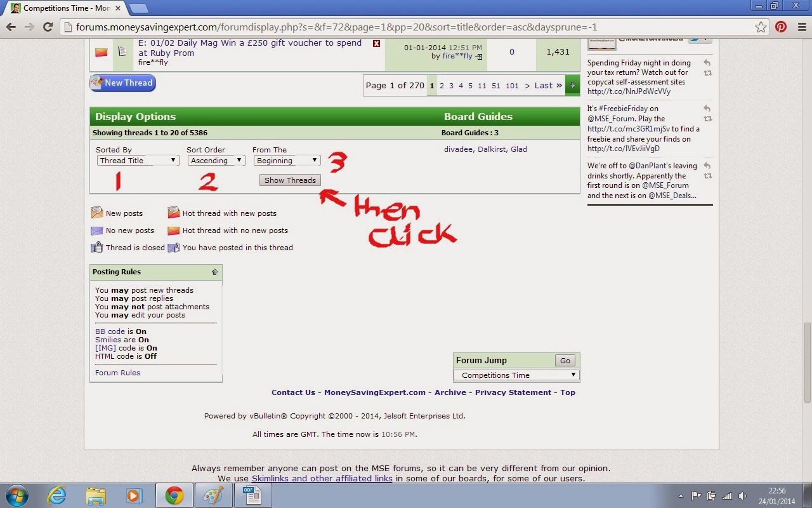Reply to the #FreebieFriday tweet
This screenshot has width=812, height=508.
click(x=707, y=109)
